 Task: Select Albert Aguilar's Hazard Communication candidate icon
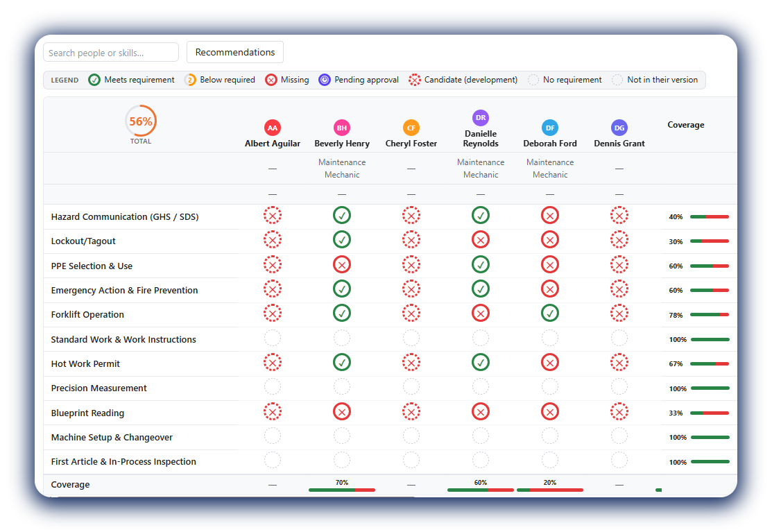coord(273,215)
